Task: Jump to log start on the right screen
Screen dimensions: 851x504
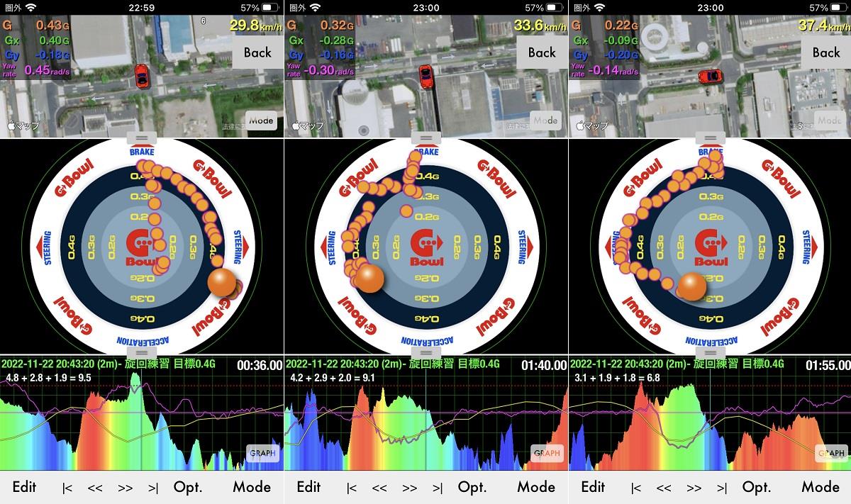Action: click(x=636, y=488)
